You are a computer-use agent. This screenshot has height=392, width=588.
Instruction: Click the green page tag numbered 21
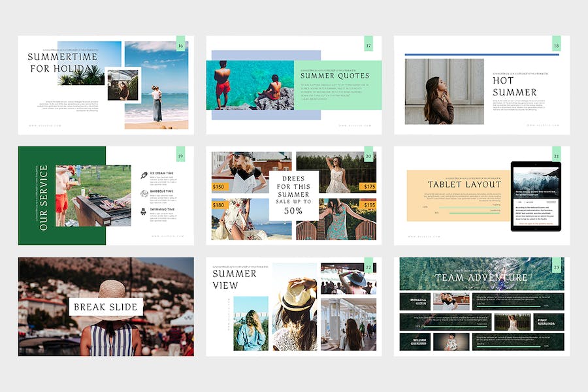coord(557,154)
